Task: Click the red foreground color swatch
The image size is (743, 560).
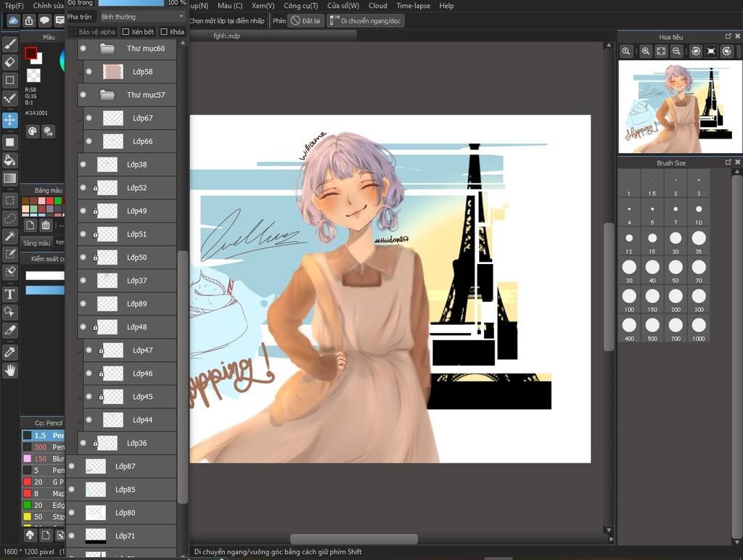Action: 30,53
